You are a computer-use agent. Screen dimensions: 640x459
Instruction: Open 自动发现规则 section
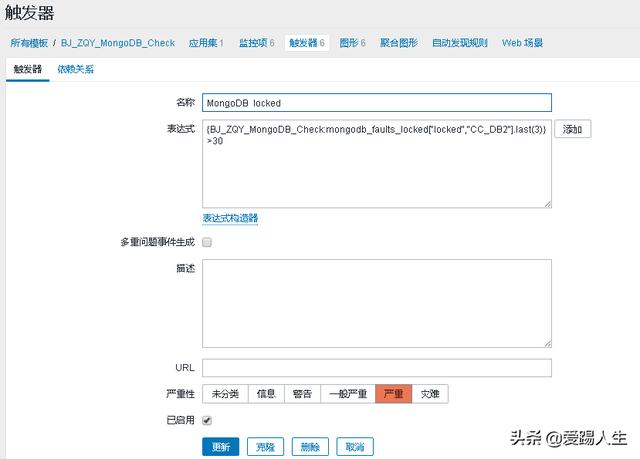tap(460, 43)
